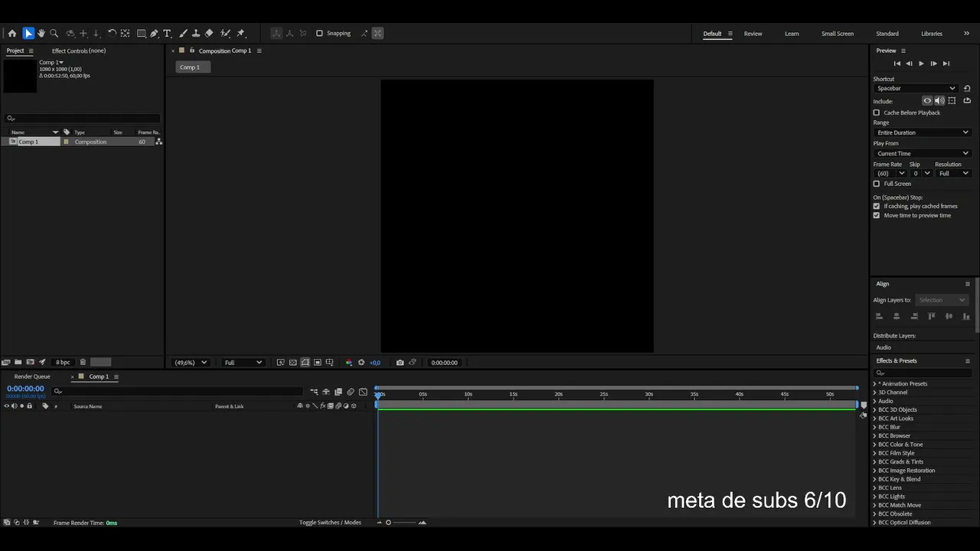
Task: Open the Home screen icon
Action: click(x=12, y=33)
